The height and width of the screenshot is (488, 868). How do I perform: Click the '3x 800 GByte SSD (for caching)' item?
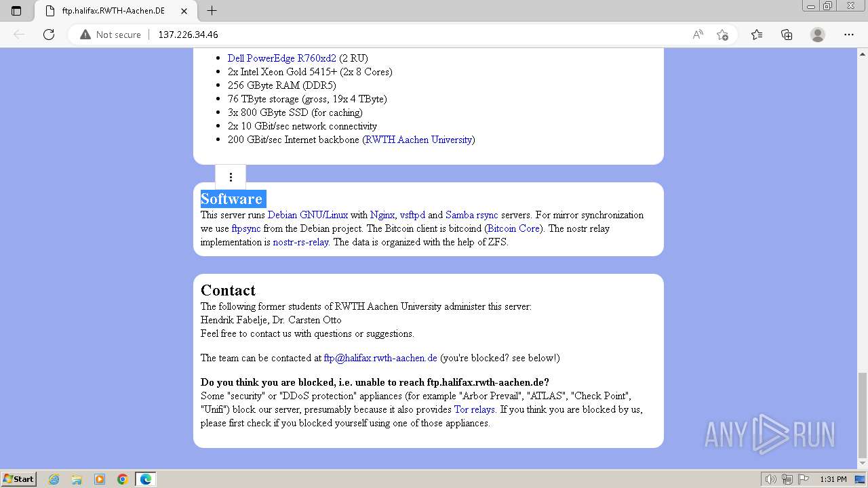(295, 113)
